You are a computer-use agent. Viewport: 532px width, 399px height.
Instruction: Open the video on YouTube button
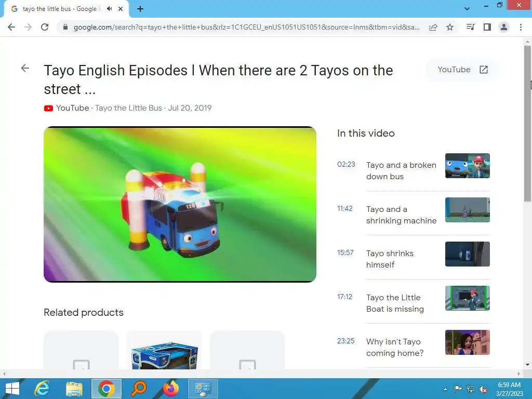pyautogui.click(x=462, y=70)
